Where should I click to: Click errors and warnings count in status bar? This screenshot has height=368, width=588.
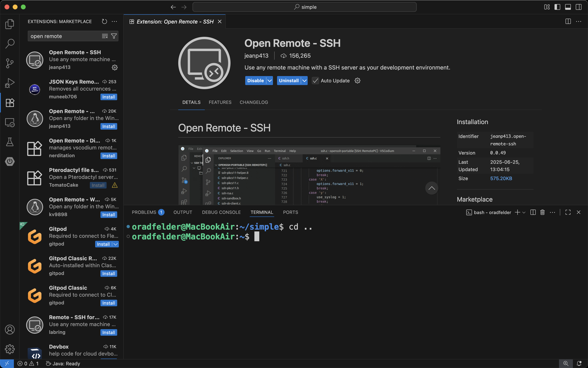[x=28, y=363]
